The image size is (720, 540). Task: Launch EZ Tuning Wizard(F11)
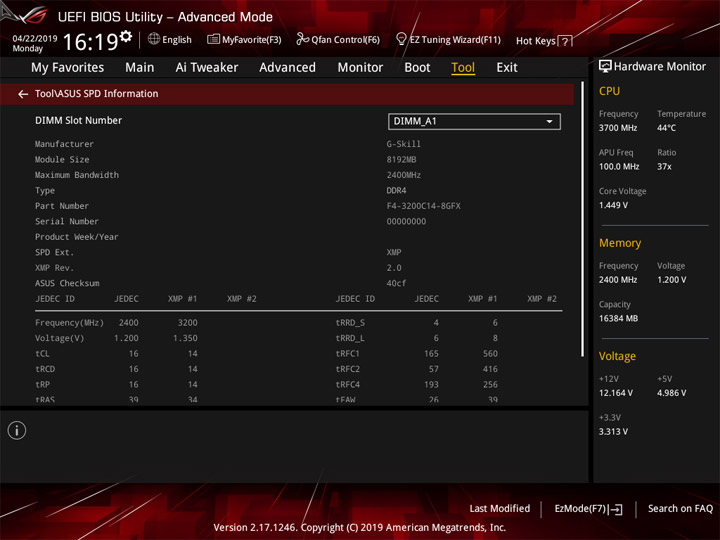(x=448, y=39)
